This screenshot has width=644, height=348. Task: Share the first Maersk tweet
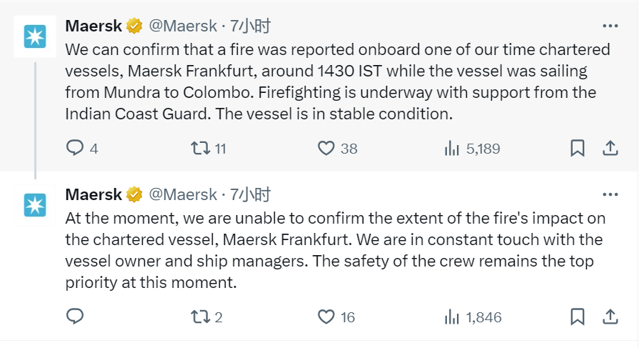pos(610,148)
